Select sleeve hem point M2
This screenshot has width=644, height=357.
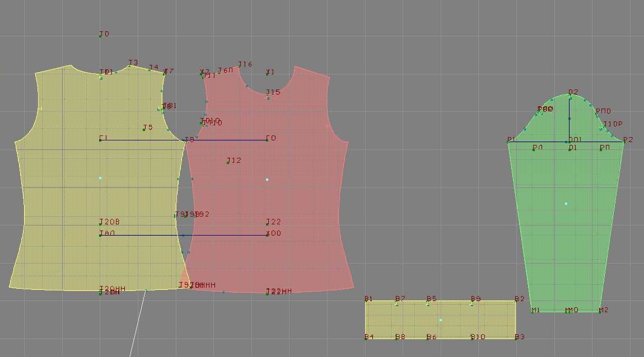point(600,311)
